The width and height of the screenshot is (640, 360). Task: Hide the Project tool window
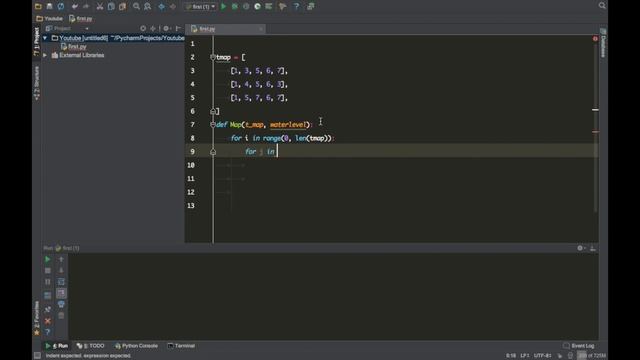click(178, 29)
